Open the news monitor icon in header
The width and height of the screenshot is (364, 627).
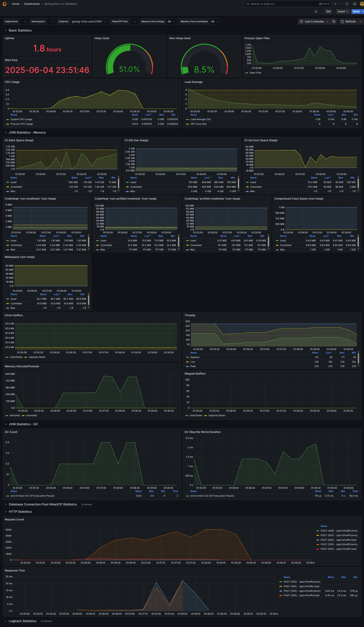click(355, 4)
